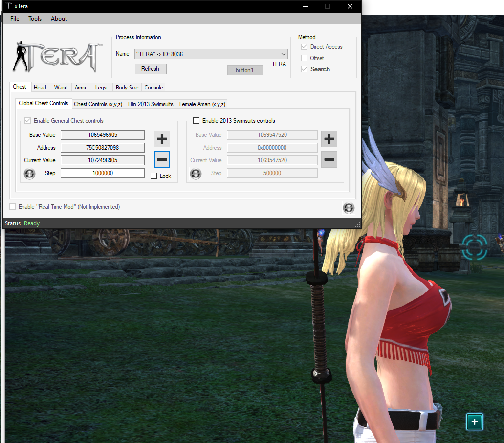Click refresh icon beside General Chest Step
Screen dimensions: 504x443
tap(30, 174)
